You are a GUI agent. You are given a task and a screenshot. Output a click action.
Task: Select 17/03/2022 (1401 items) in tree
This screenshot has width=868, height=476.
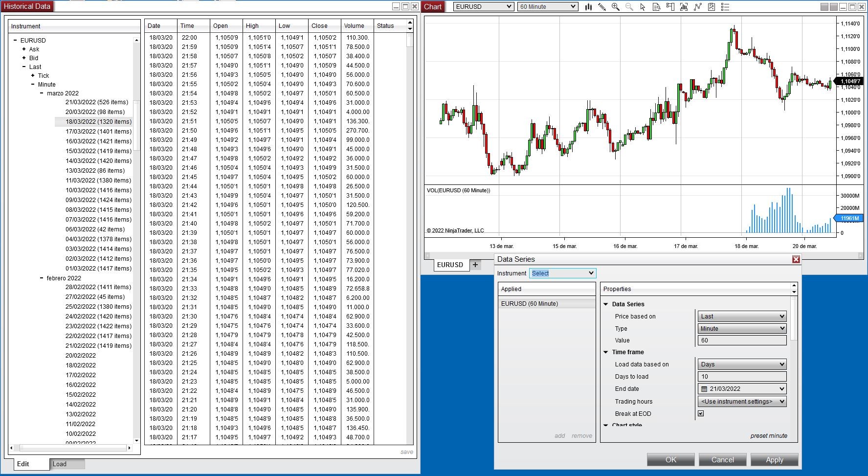tap(98, 132)
